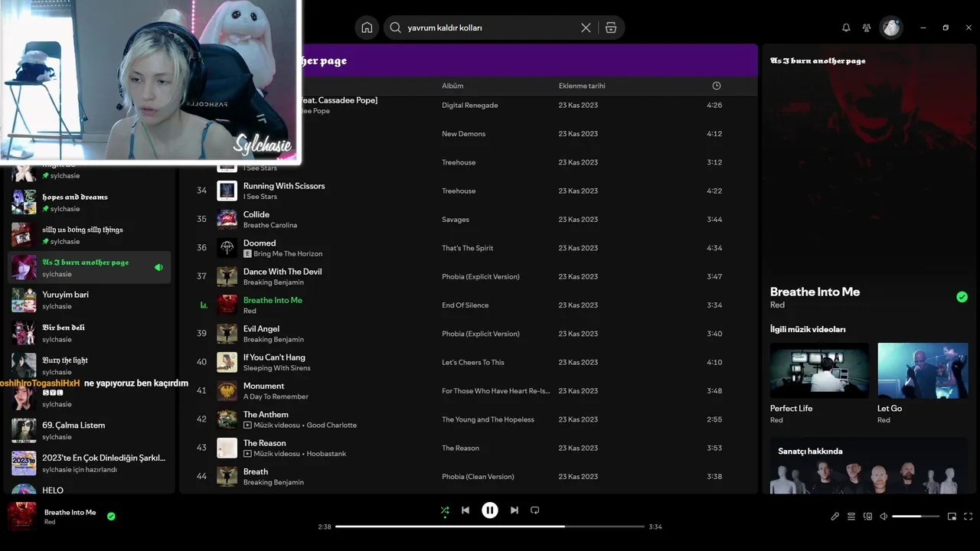Open the notifications bell
This screenshot has height=551, width=980.
tap(846, 28)
